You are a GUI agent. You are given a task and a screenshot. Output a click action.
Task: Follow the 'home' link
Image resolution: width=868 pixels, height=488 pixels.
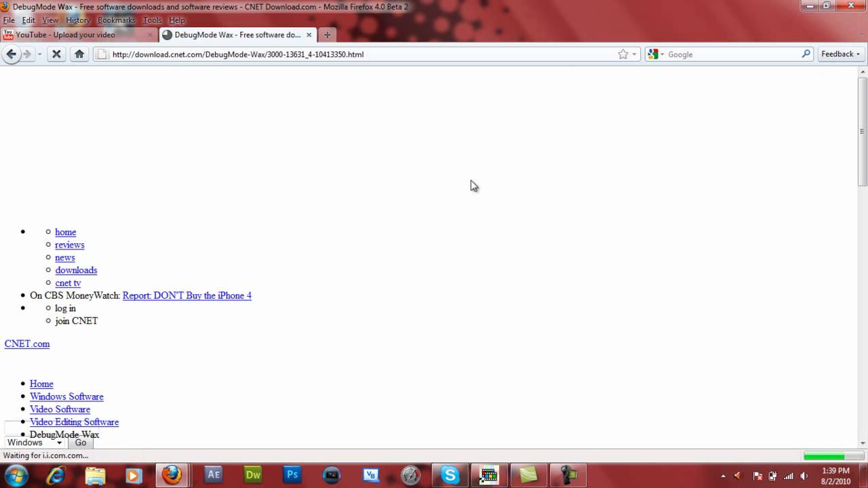click(x=66, y=232)
